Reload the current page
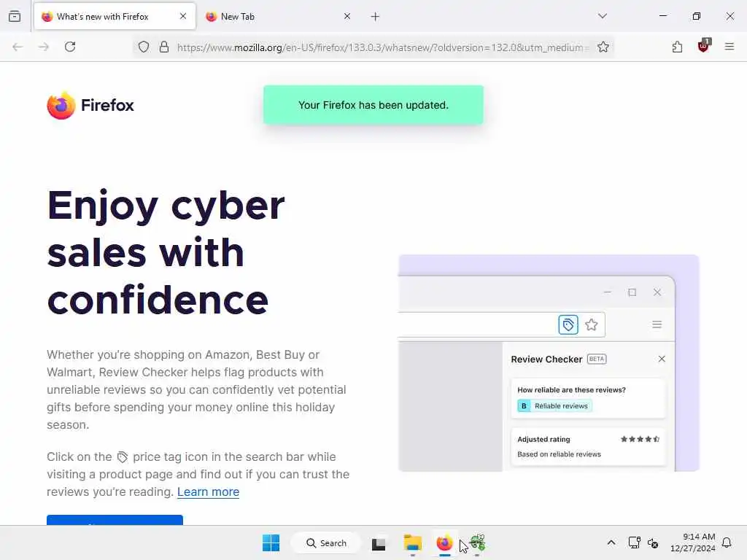This screenshot has width=747, height=560. tap(70, 47)
